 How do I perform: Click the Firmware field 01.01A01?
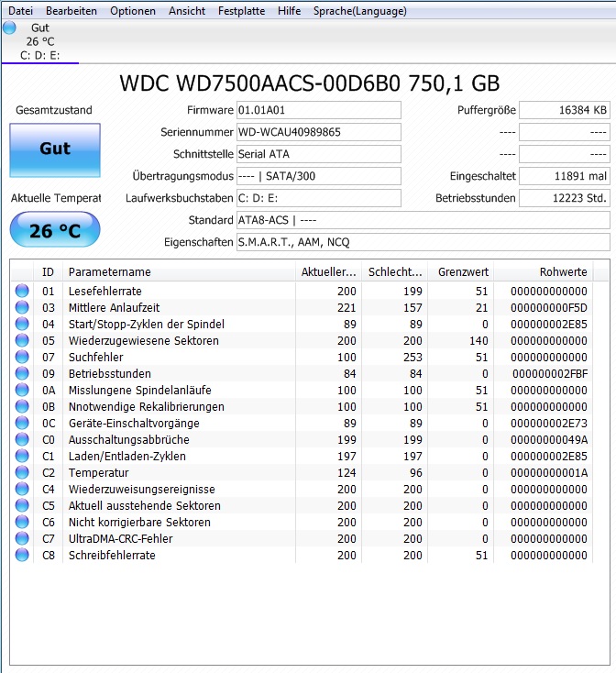(319, 110)
